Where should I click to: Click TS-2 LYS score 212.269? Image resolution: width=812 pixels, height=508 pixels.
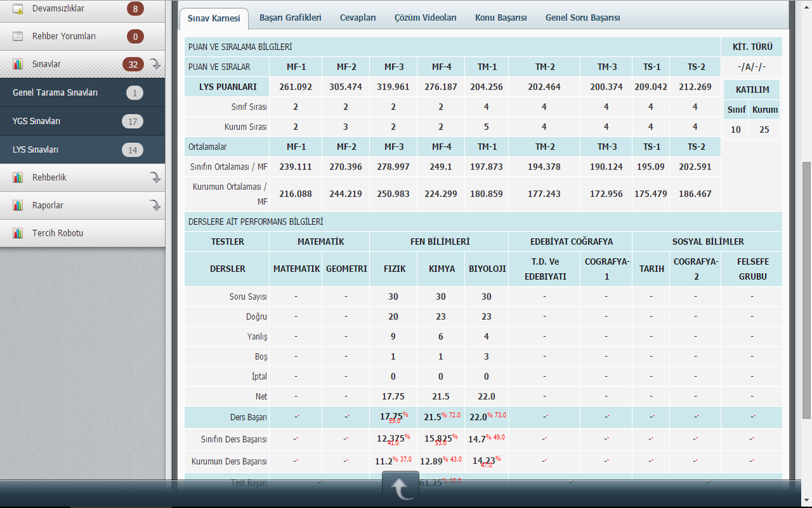pyautogui.click(x=695, y=87)
